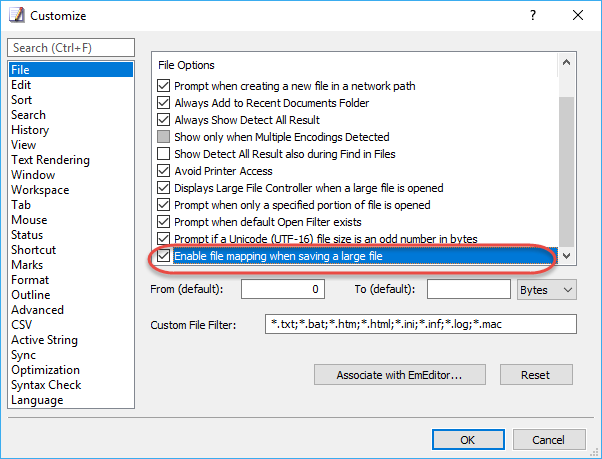Open the Active String category

point(45,340)
